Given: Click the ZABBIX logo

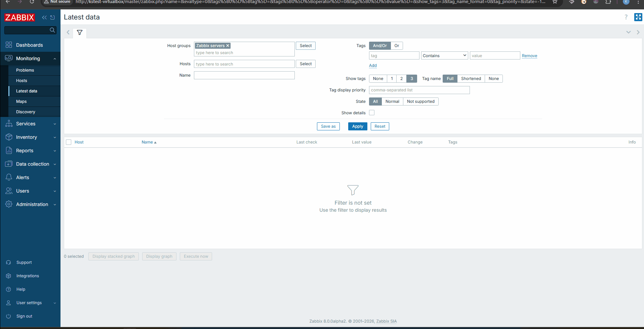Looking at the screenshot, I should click(20, 17).
